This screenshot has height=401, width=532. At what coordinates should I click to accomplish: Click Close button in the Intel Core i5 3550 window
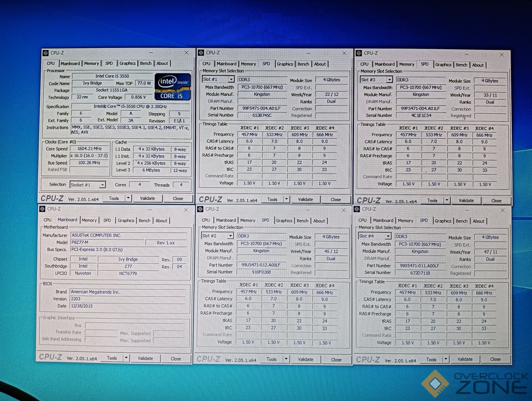[x=178, y=198]
